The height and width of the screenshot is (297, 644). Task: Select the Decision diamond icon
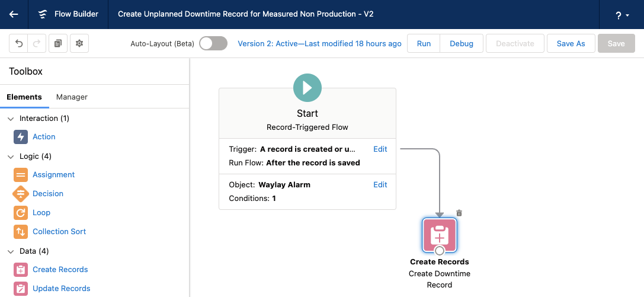(21, 193)
